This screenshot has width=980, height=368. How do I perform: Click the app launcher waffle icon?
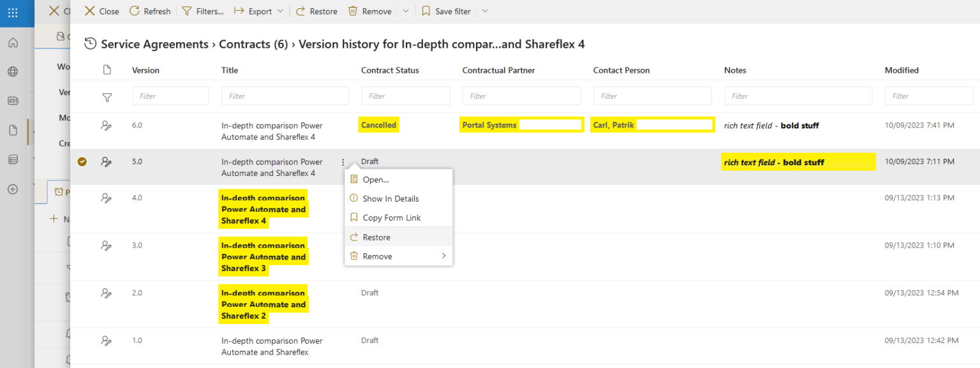click(x=13, y=13)
